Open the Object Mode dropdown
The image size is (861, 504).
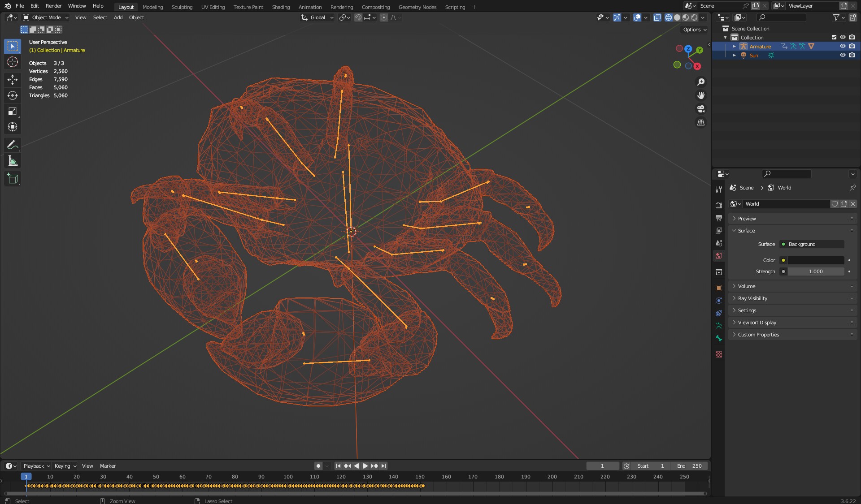pos(46,17)
